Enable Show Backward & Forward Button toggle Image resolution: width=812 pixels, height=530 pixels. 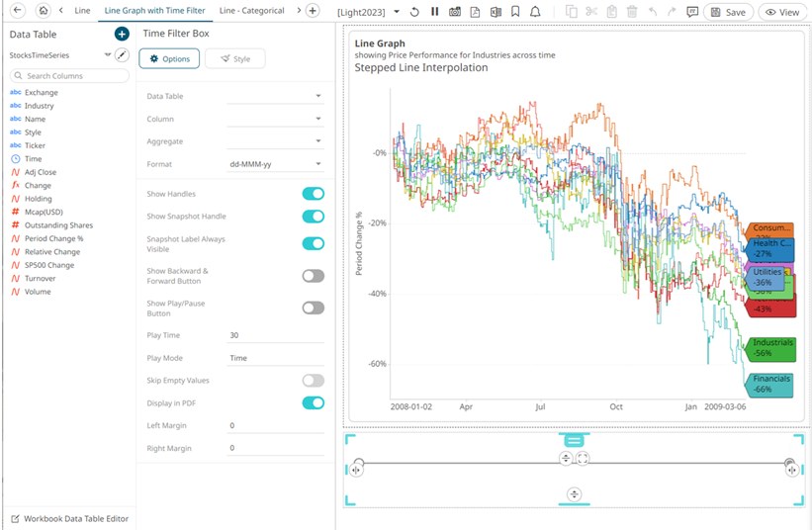coord(313,276)
